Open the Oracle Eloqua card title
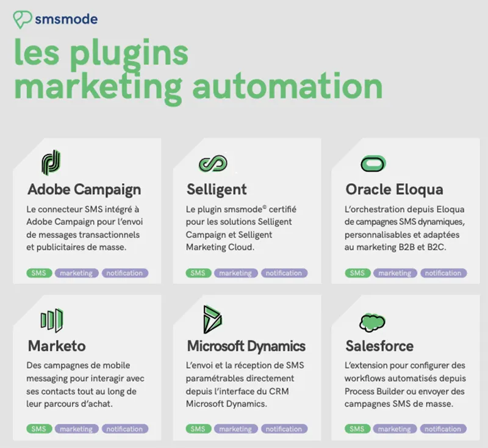Image resolution: width=488 pixels, height=448 pixels. [x=394, y=189]
